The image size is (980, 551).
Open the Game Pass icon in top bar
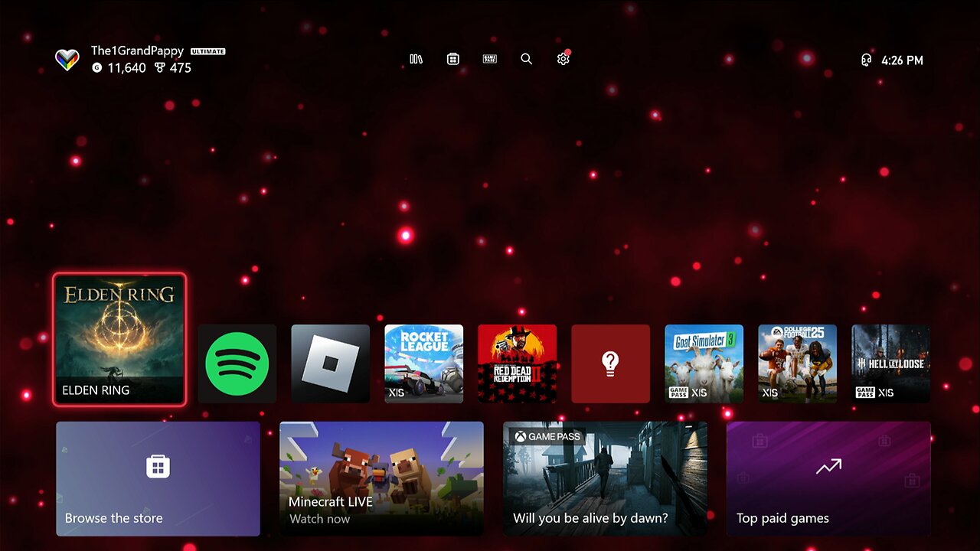click(x=490, y=59)
